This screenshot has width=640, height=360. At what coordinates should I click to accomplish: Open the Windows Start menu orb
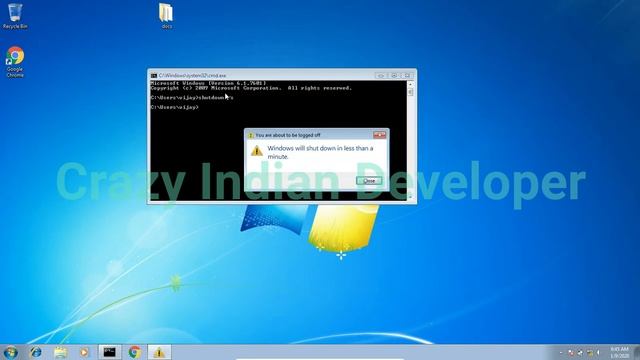click(x=11, y=352)
